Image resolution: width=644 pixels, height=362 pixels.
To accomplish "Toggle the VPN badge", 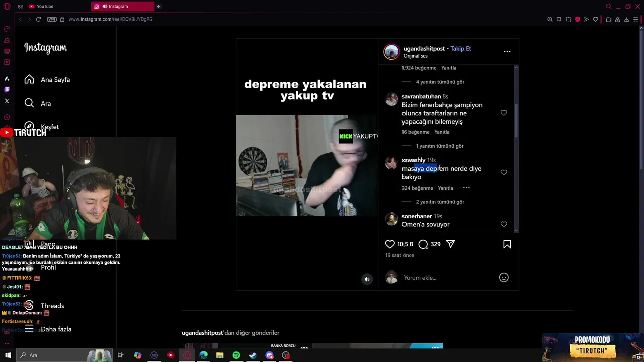I will point(52,19).
